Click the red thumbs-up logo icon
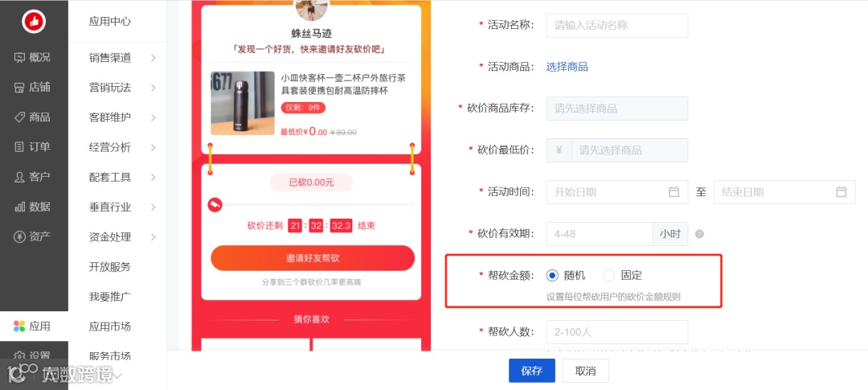 pos(34,22)
